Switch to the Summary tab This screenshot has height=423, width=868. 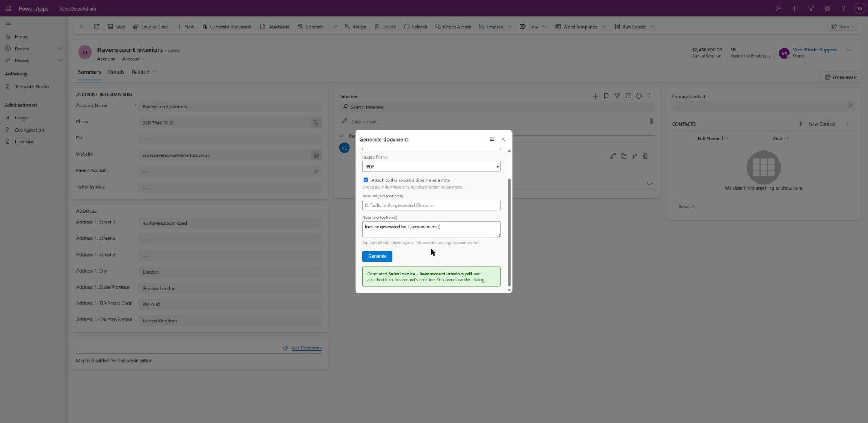click(x=89, y=72)
